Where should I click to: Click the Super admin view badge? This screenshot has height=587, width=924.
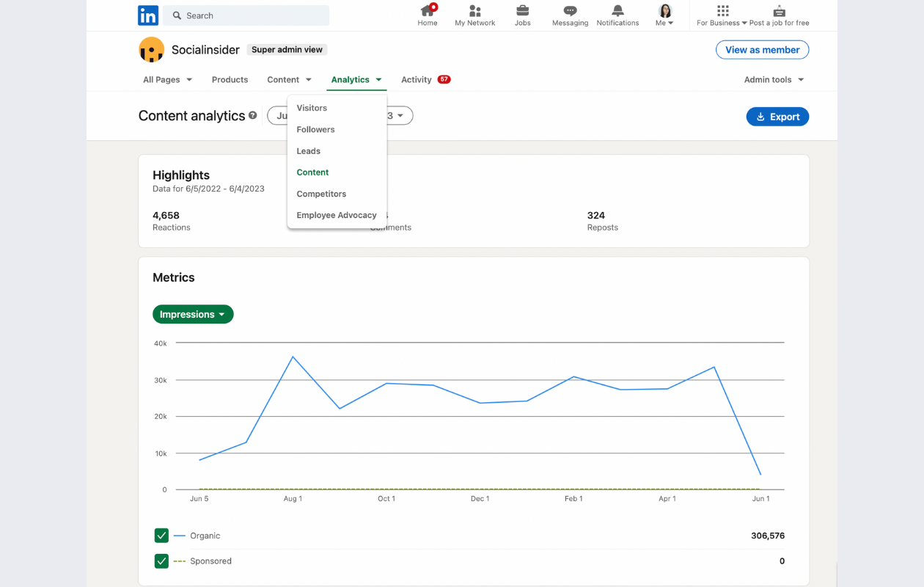287,50
